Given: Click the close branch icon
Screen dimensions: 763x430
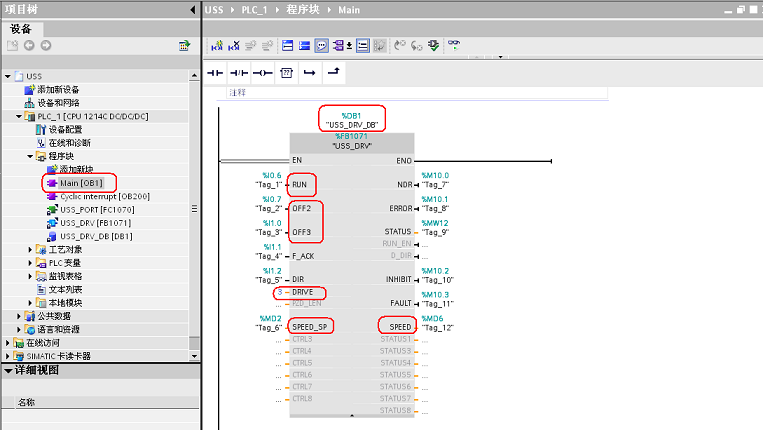Looking at the screenshot, I should click(334, 73).
